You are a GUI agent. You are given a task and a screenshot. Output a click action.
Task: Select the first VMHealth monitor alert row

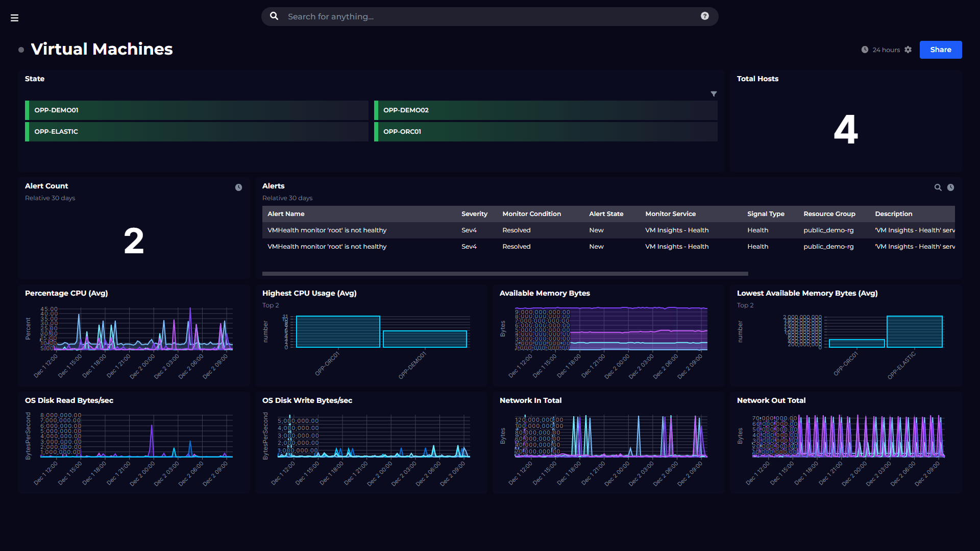(x=327, y=230)
